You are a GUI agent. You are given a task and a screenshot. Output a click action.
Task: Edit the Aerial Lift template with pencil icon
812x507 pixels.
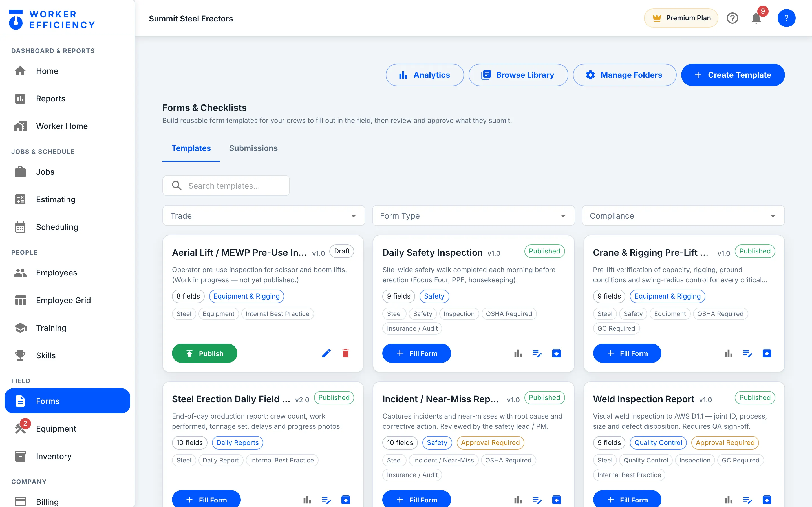pyautogui.click(x=326, y=353)
